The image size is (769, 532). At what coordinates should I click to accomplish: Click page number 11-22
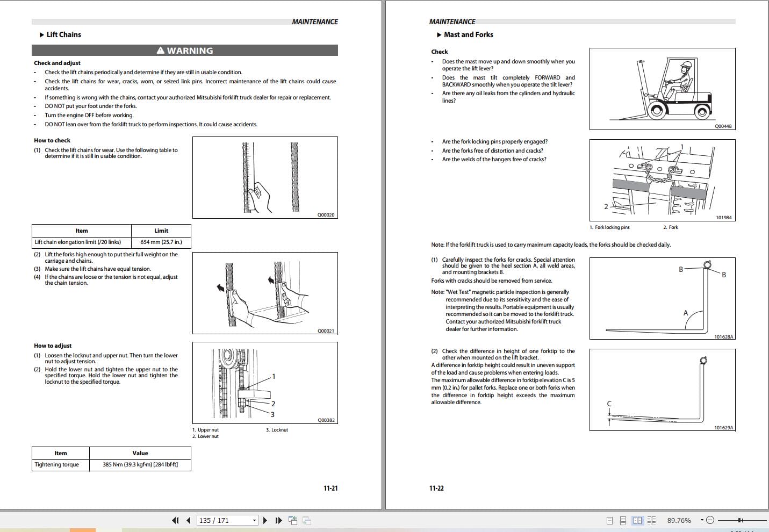(436, 488)
